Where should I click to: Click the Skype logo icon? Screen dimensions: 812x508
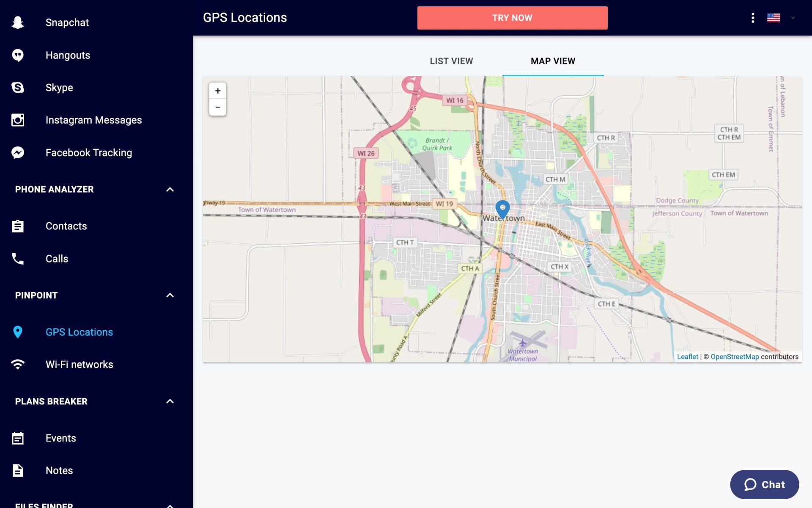point(18,88)
